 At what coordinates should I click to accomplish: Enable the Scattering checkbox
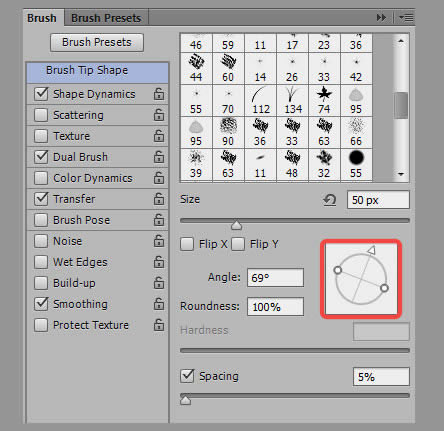pos(41,115)
